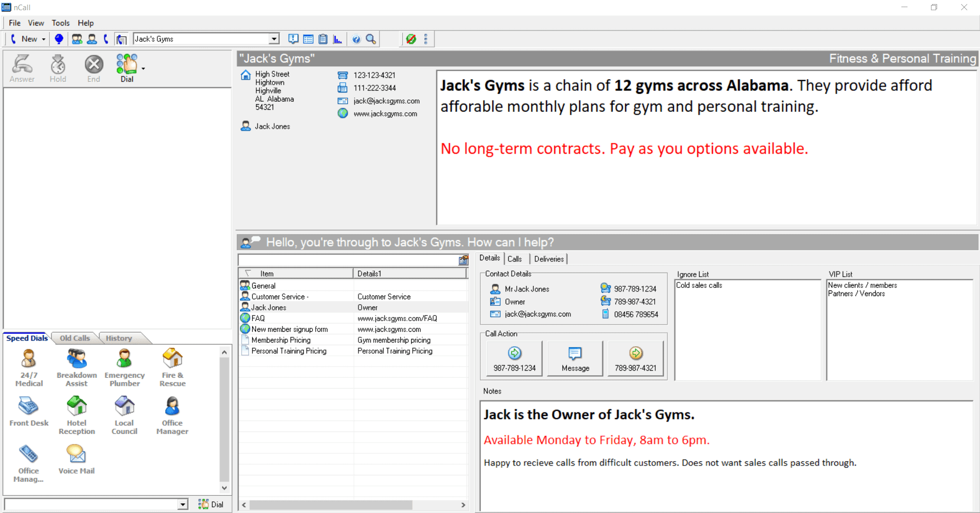Click the jack@jacksgyms.com email in header
This screenshot has width=980, height=513.
tap(387, 101)
